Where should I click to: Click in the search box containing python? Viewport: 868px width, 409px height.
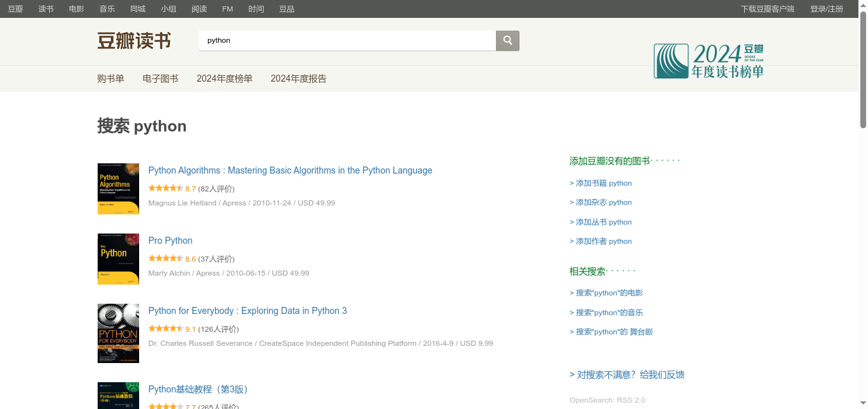347,40
